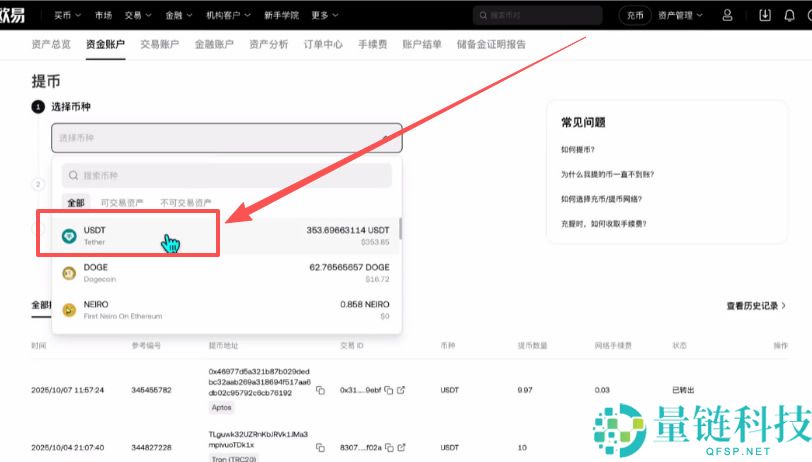Click the Tron (TRC20) network tag

pyautogui.click(x=233, y=458)
